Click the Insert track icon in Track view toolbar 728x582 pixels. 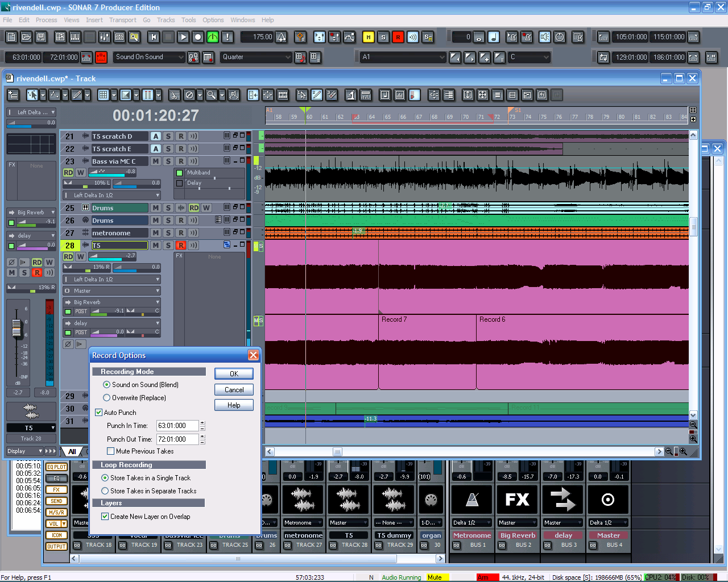point(13,95)
